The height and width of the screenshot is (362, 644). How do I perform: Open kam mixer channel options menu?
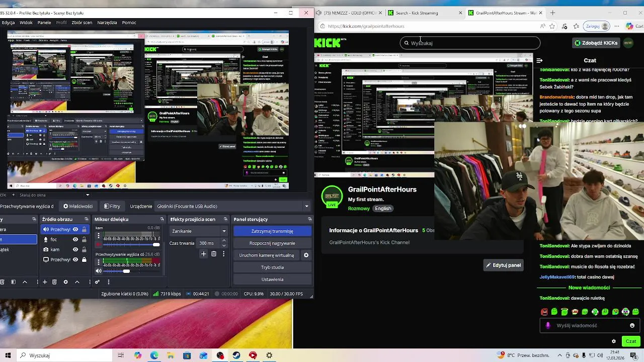point(99,235)
